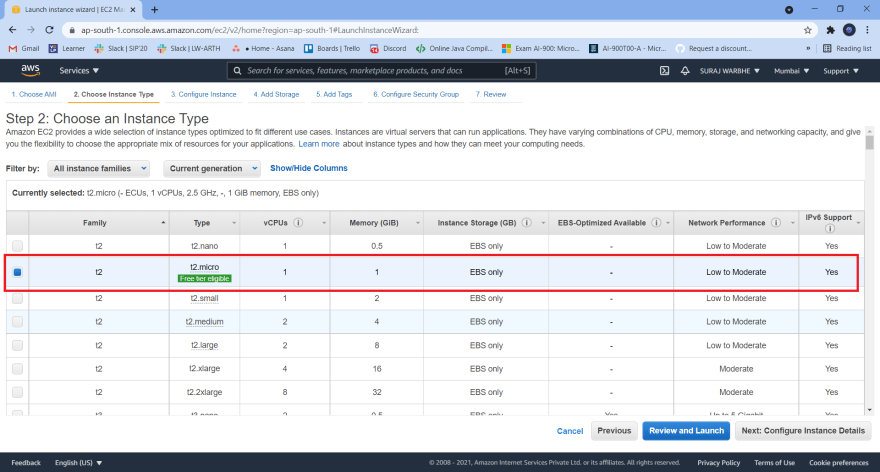Screen dimensions: 880x472
Task: Sort by Family column header
Action: coord(98,223)
